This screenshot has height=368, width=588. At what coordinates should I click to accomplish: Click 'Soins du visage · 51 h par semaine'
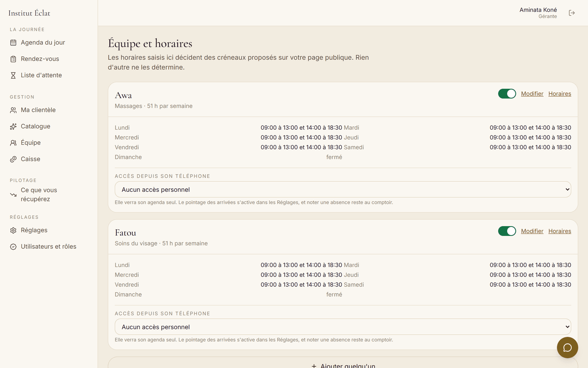pos(161,243)
